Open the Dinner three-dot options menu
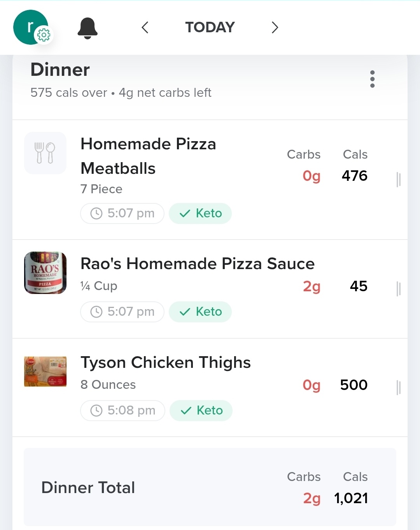The image size is (420, 530). click(373, 79)
